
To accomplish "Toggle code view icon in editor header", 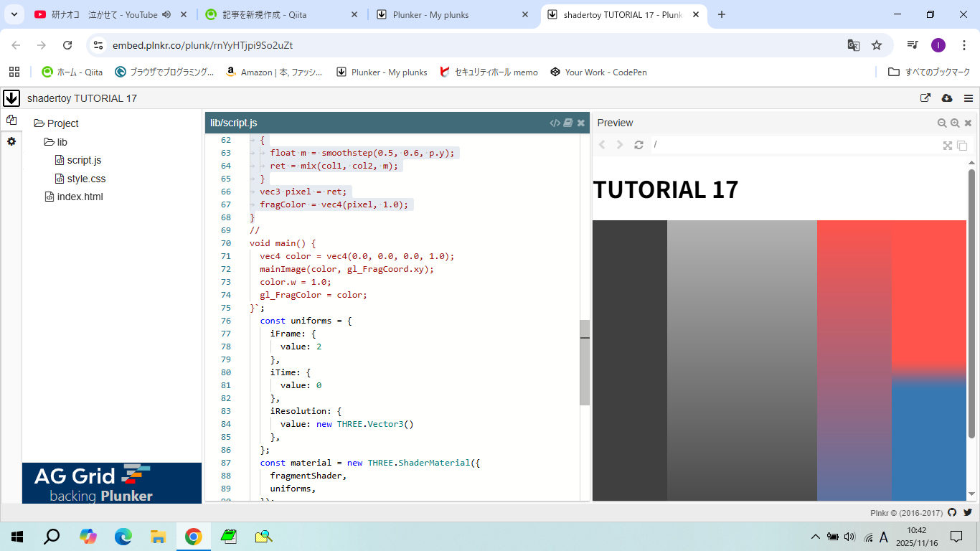I will pos(555,123).
